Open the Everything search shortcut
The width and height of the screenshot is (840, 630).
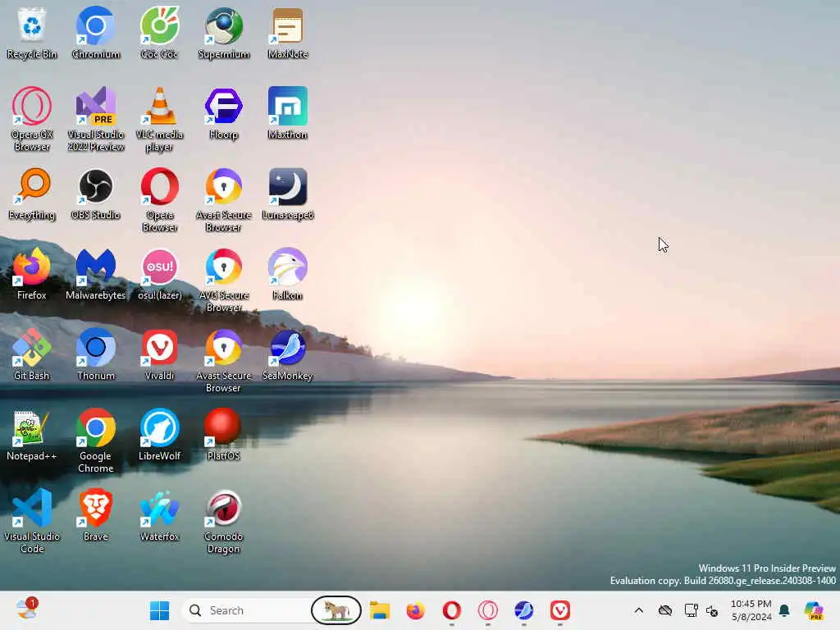click(x=32, y=194)
